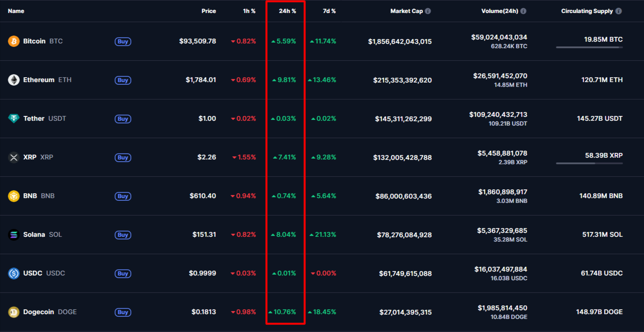Click the Buy button for Tether
This screenshot has width=644, height=332.
pos(123,119)
